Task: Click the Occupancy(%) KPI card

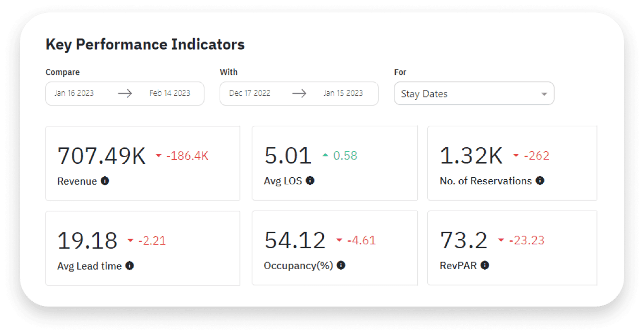Action: pyautogui.click(x=334, y=248)
